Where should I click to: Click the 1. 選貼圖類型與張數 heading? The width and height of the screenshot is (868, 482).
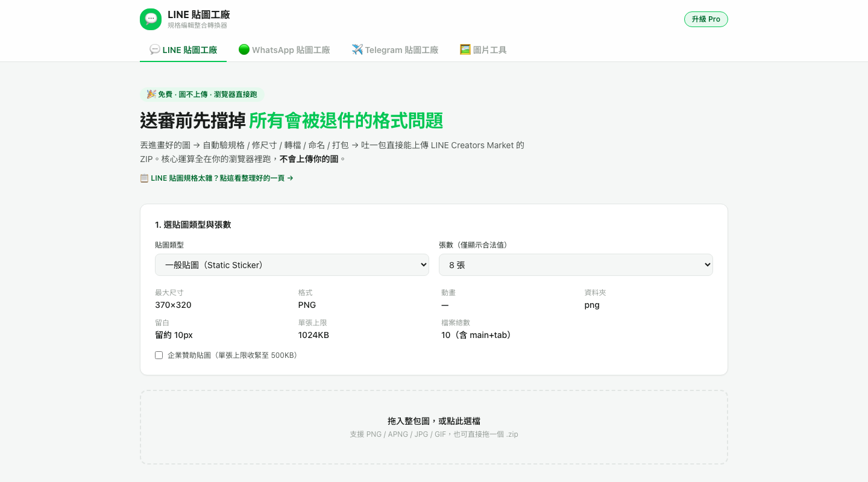(x=193, y=225)
